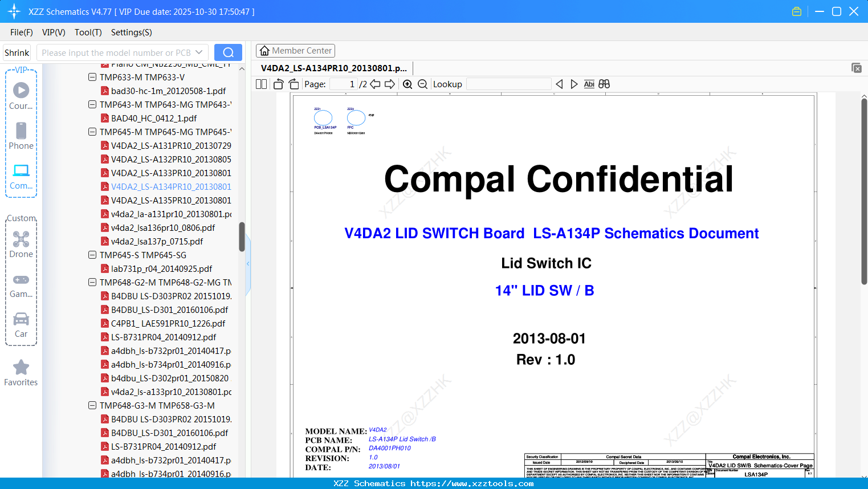This screenshot has height=489, width=868.
Task: Open the Settings(S) menu
Action: pyautogui.click(x=132, y=32)
